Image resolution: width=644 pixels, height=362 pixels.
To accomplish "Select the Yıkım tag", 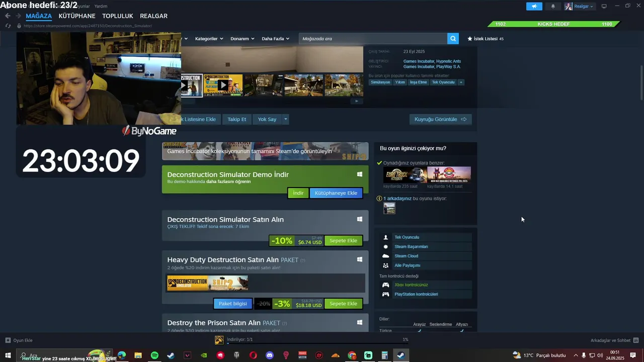I will (x=400, y=82).
